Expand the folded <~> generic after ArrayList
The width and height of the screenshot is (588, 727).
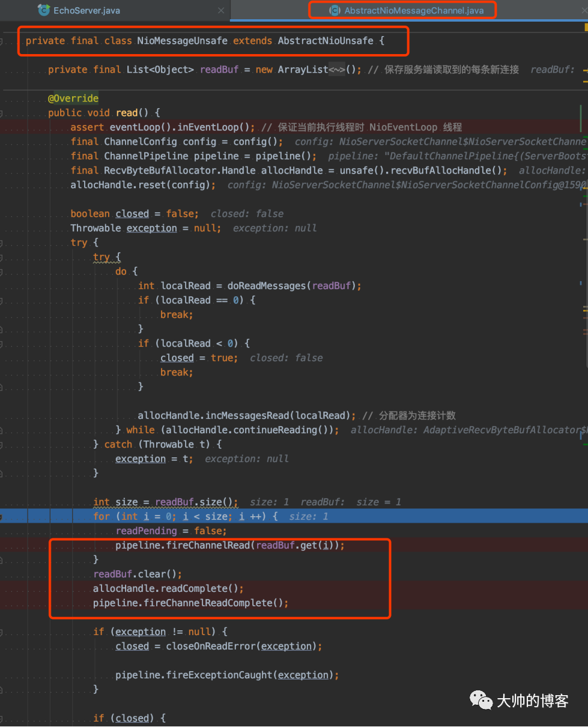click(336, 70)
